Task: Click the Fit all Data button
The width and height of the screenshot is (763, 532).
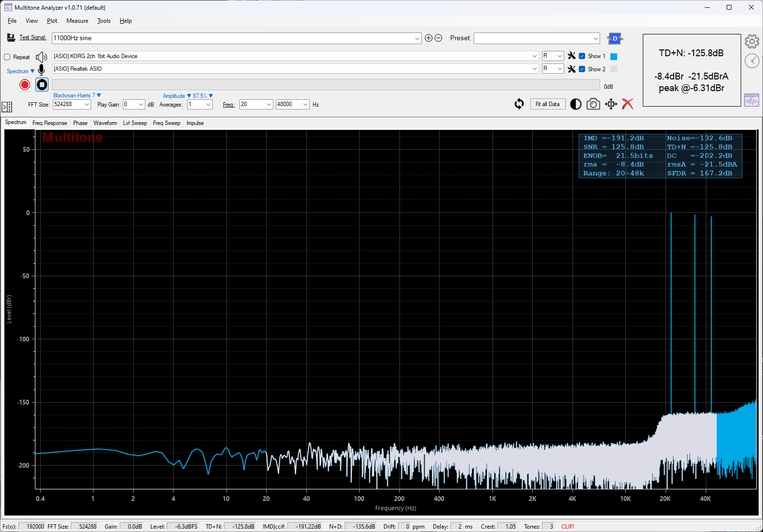Action: pos(548,104)
